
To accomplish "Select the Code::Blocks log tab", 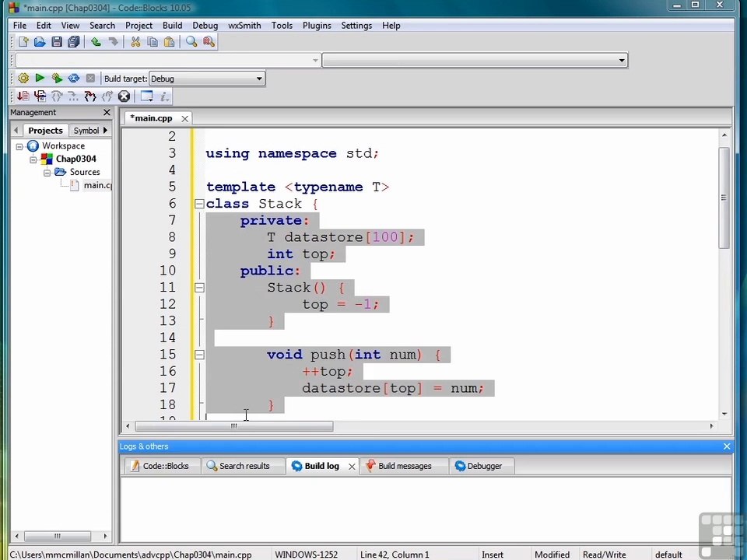I will tap(161, 466).
